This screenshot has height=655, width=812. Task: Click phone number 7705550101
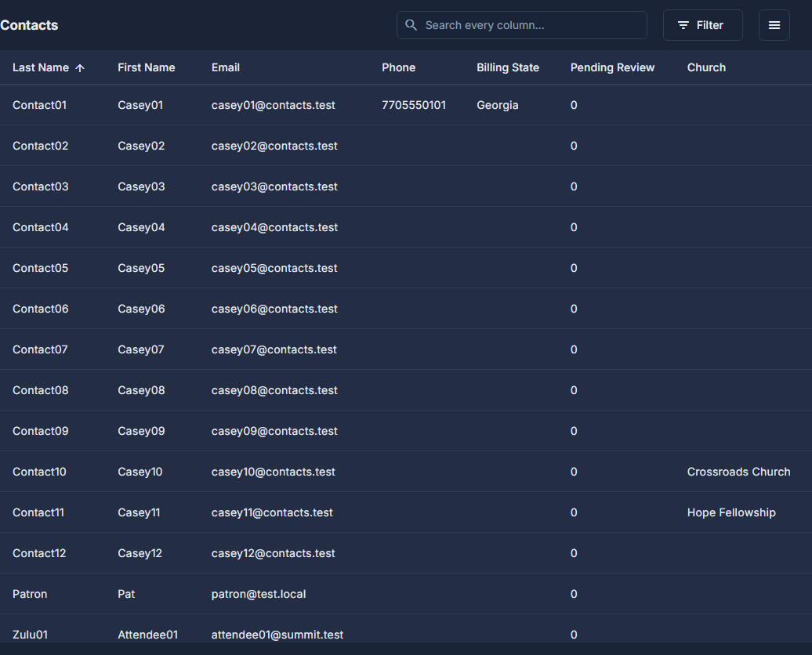[413, 105]
